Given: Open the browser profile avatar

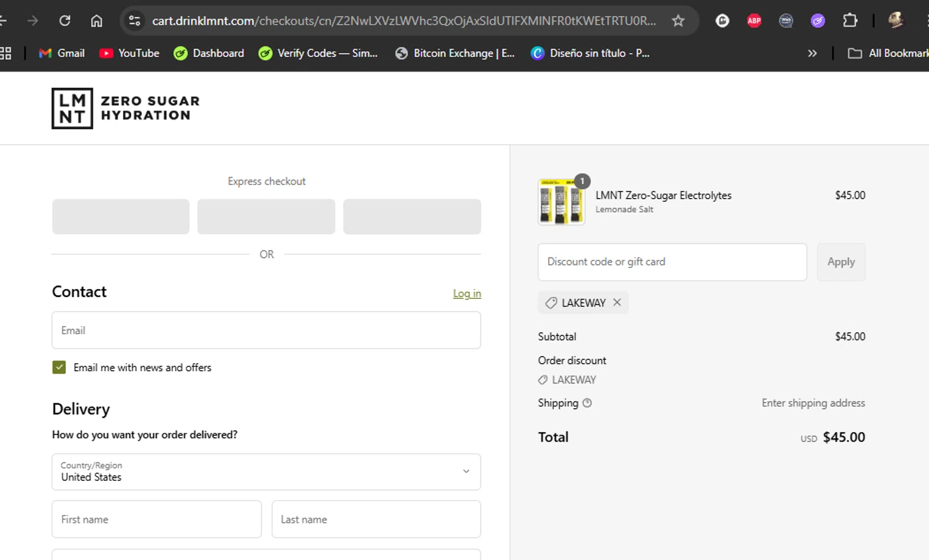Looking at the screenshot, I should [896, 20].
